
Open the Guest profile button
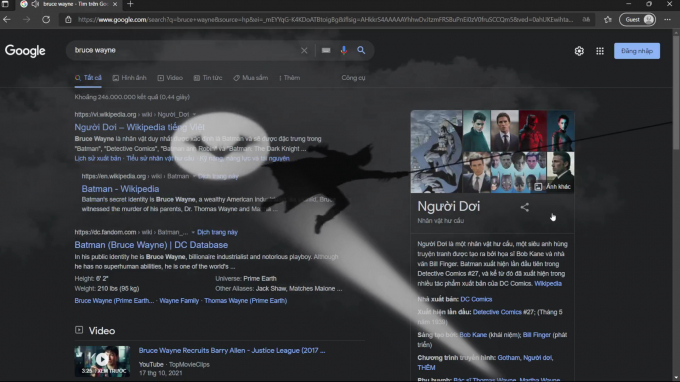point(637,20)
